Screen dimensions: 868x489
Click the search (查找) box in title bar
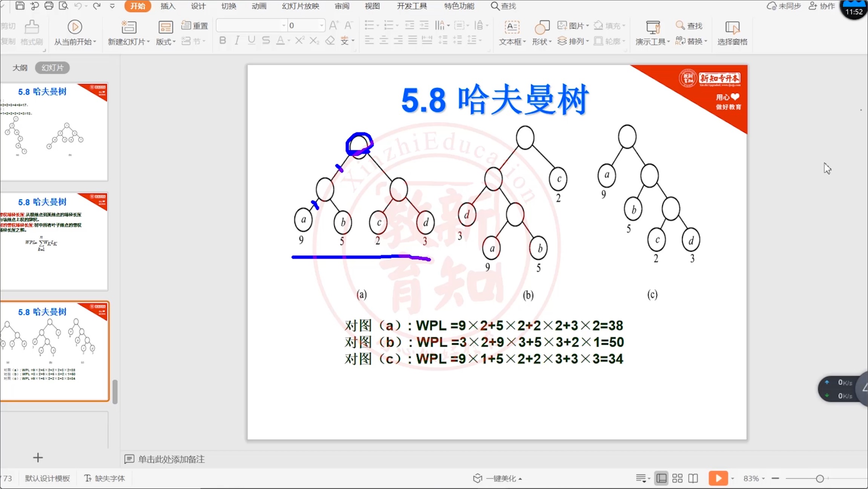[x=503, y=6]
